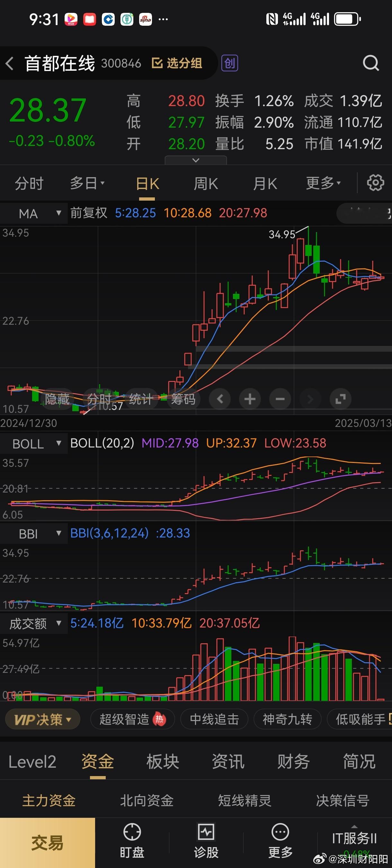Image resolution: width=392 pixels, height=868 pixels.
Task: Select the 日K tab
Action: 147,184
